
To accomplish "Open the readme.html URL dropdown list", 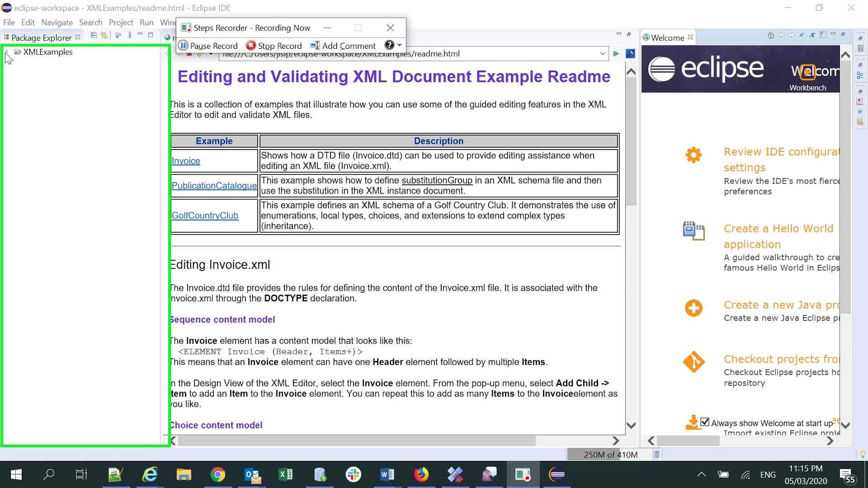I will 602,54.
